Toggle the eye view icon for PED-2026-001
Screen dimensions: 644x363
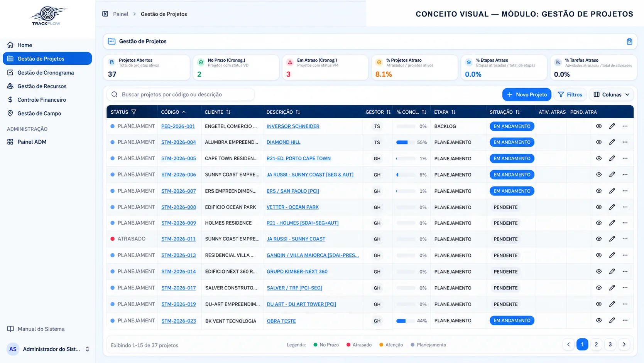pos(599,126)
